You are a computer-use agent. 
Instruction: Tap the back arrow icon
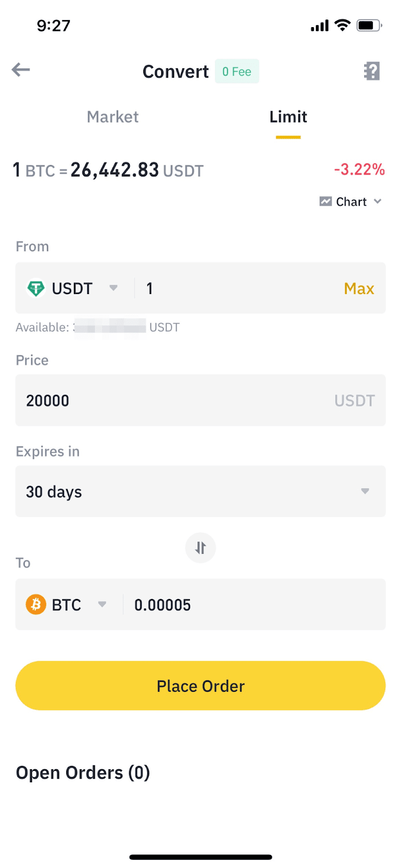(x=21, y=69)
